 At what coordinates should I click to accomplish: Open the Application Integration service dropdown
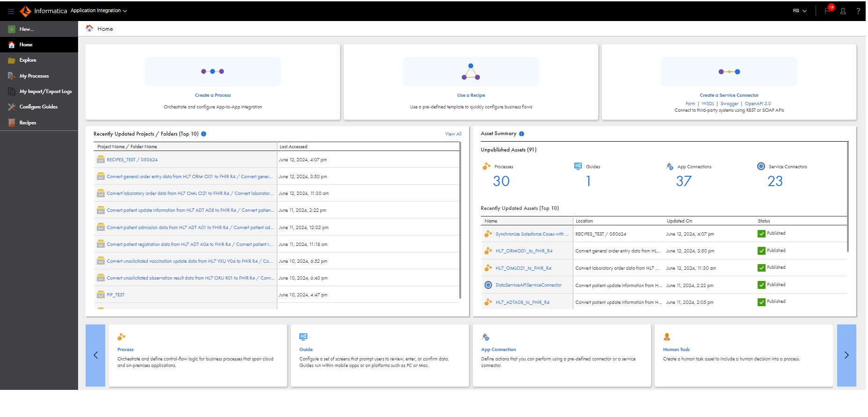click(99, 11)
